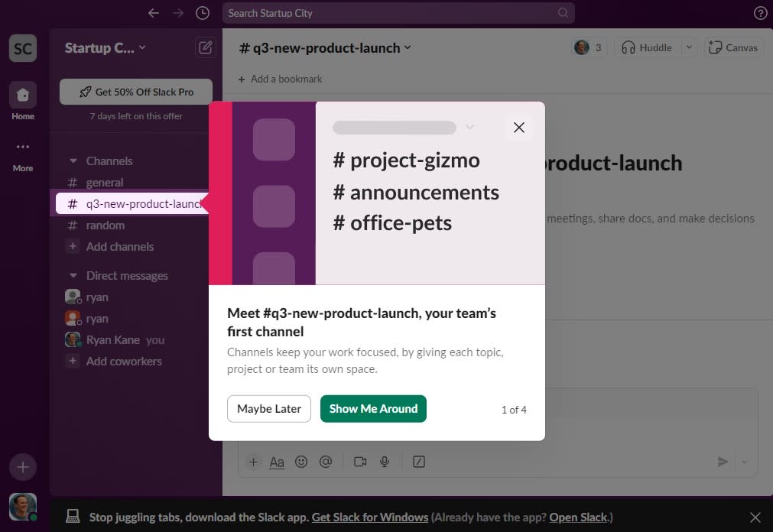
Task: Click the laptop icon in the download banner
Action: coord(73,517)
